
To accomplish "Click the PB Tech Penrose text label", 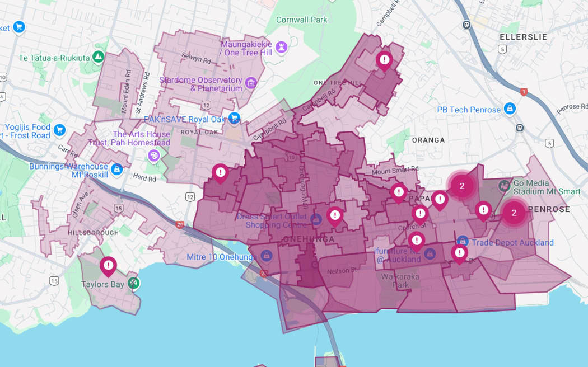I will click(469, 110).
